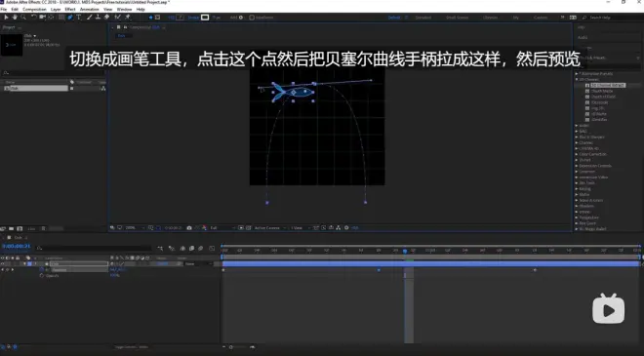644x356 pixels.
Task: Select the Pan Behind anchor point tool
Action: click(x=51, y=18)
